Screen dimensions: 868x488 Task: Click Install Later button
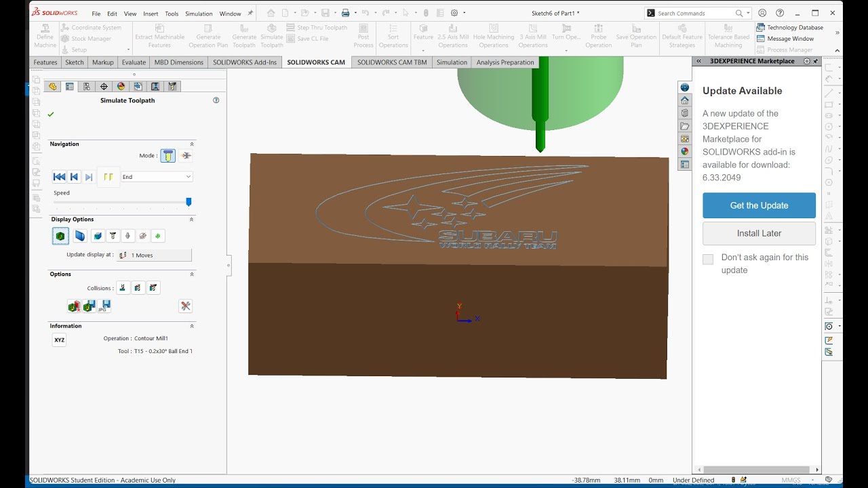[759, 233]
